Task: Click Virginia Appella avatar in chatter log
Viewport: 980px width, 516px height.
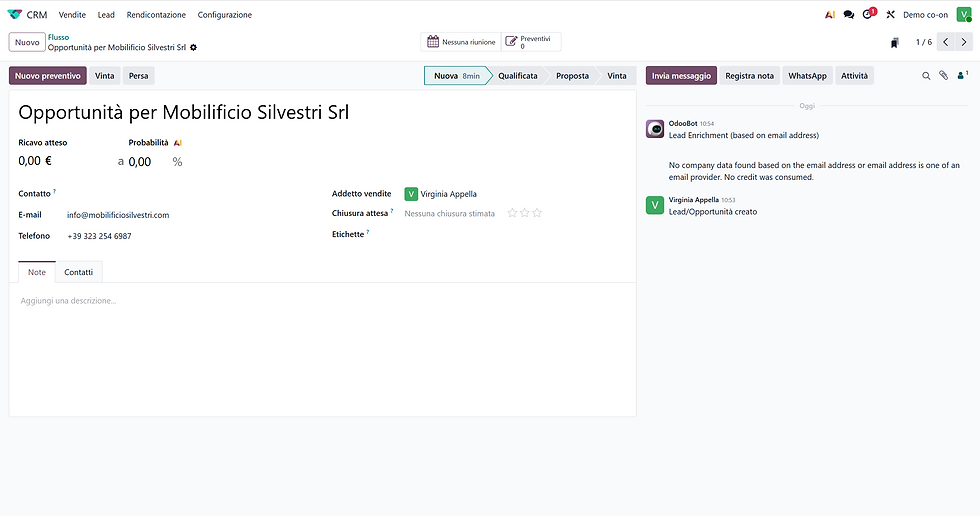Action: [x=654, y=205]
